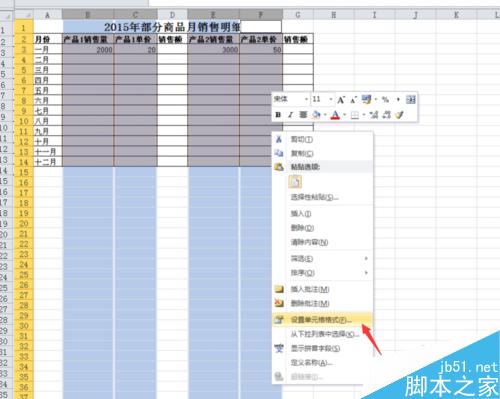The height and width of the screenshot is (399, 500).
Task: Choose 定义名称(A)... define name
Action: pos(322,363)
